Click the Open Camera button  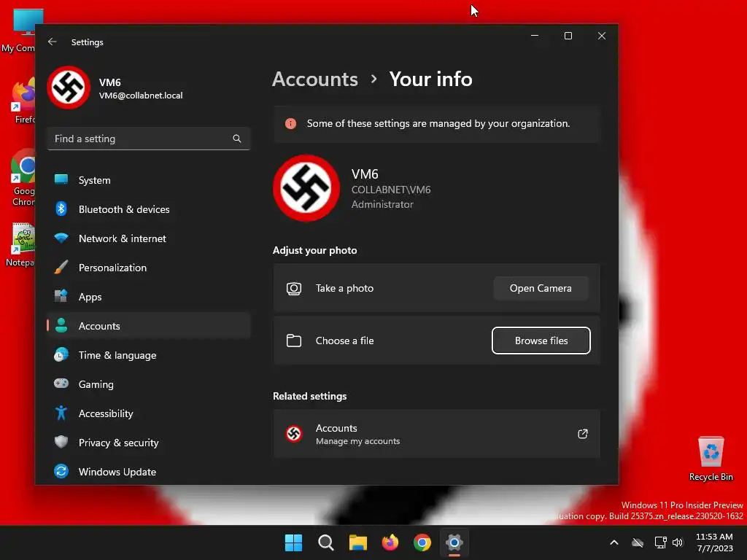click(541, 288)
